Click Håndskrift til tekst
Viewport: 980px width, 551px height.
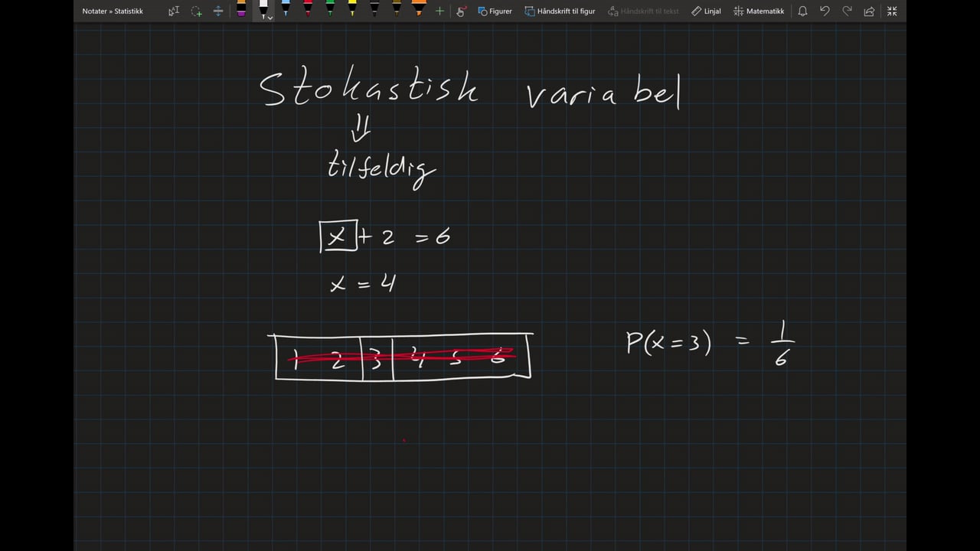tap(643, 11)
